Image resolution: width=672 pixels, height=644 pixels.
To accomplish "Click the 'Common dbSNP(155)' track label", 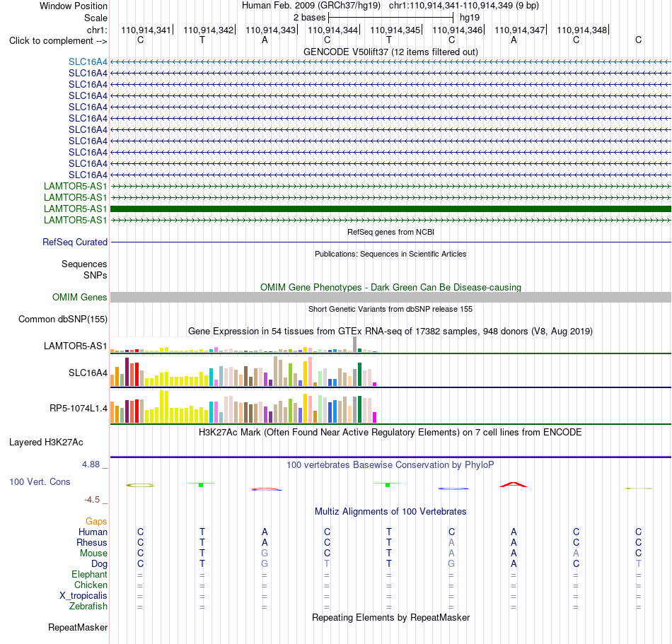I will click(63, 319).
